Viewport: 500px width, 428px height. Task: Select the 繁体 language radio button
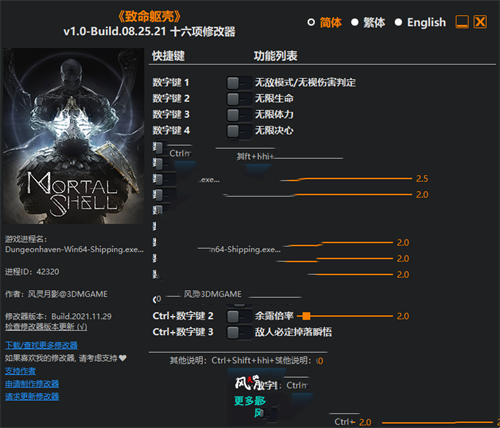[x=355, y=22]
